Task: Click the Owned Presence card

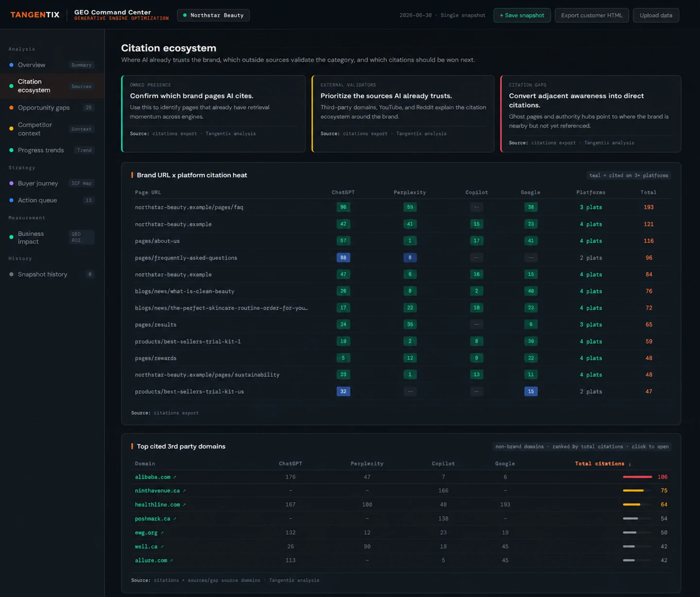Action: coord(213,114)
